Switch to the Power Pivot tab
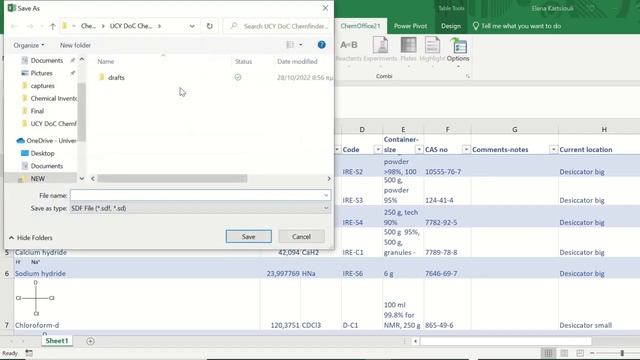 410,26
